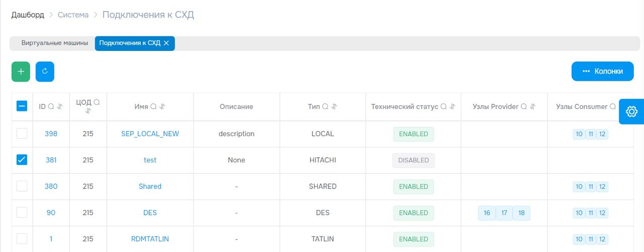Image resolution: width=644 pixels, height=252 pixels.
Task: Toggle the select-all header checkbox
Action: click(x=22, y=106)
